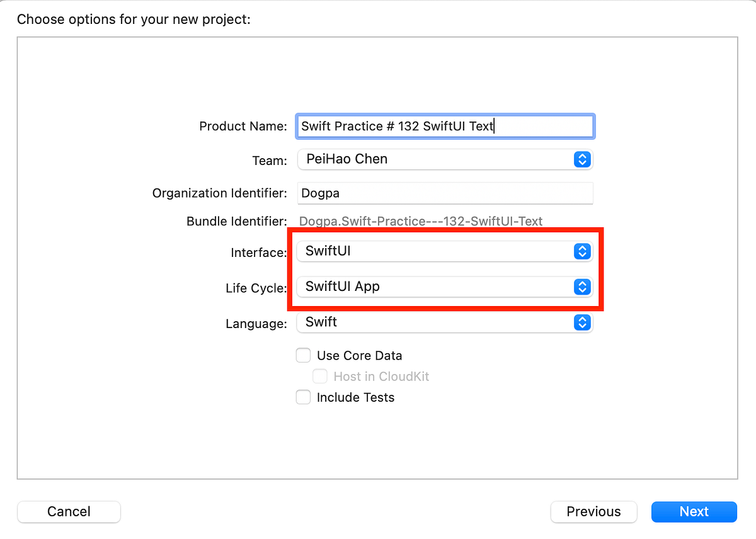Viewport: 756px width, 539px height.
Task: Go back with the Previous button
Action: pos(593,511)
